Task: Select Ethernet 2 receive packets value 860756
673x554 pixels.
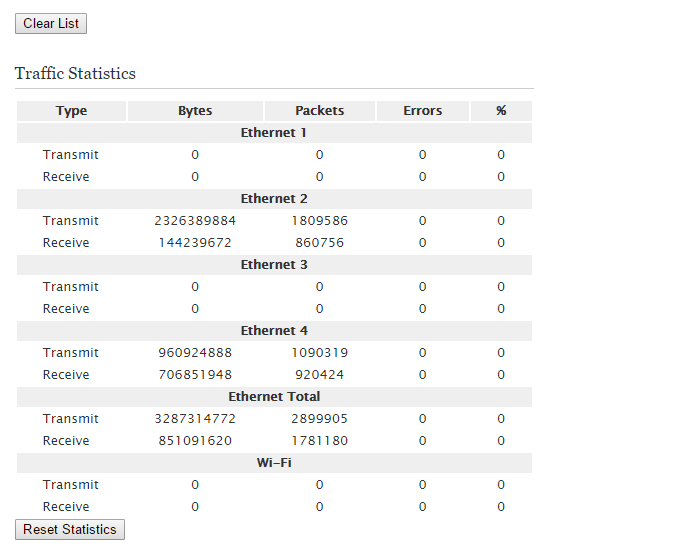Action: 319,243
